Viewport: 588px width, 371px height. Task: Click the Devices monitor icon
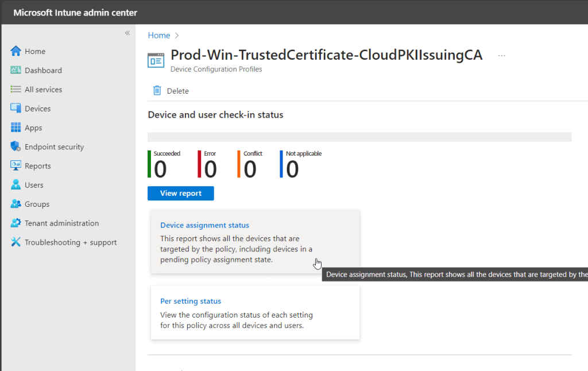tap(16, 109)
